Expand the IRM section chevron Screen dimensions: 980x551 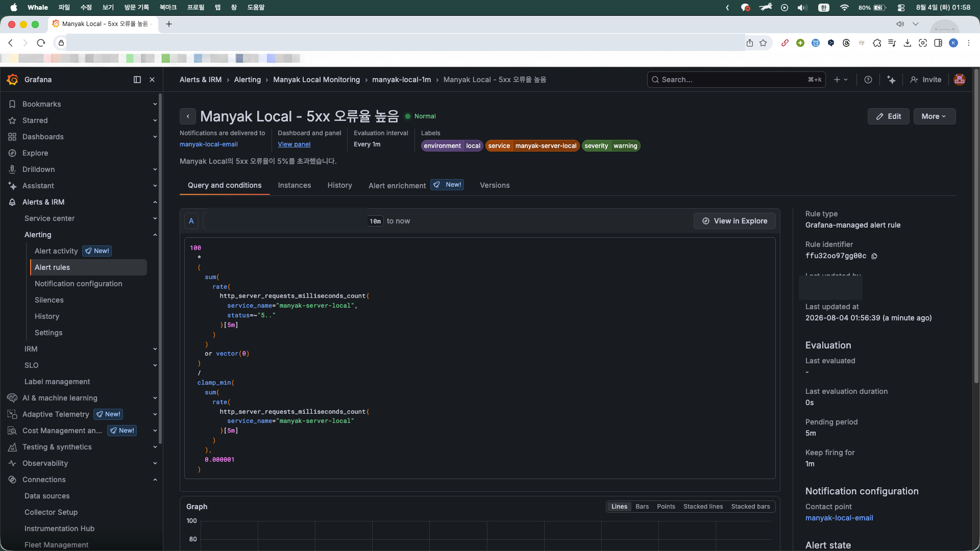click(155, 349)
